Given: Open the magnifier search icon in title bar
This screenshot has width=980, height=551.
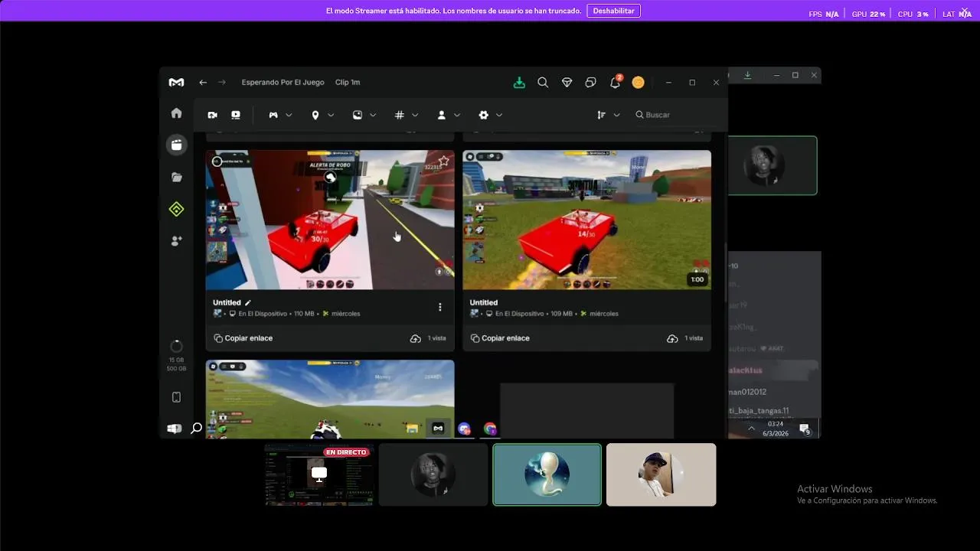Looking at the screenshot, I should pyautogui.click(x=543, y=83).
